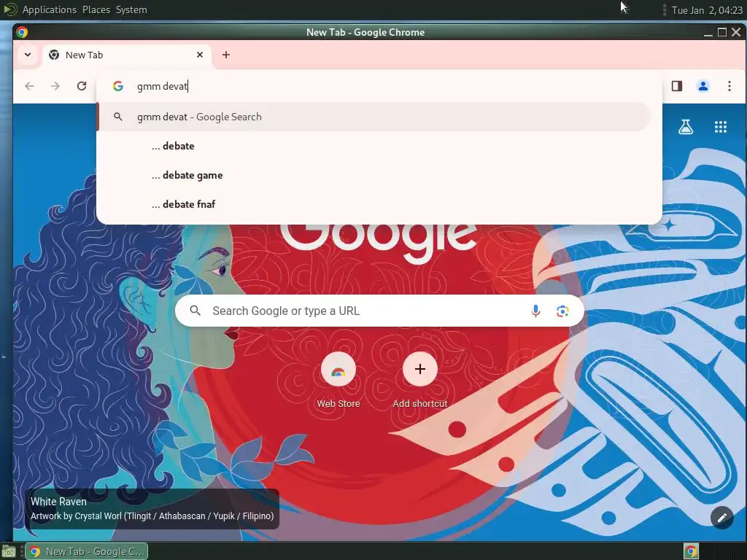Select the New Tab tab

[128, 55]
